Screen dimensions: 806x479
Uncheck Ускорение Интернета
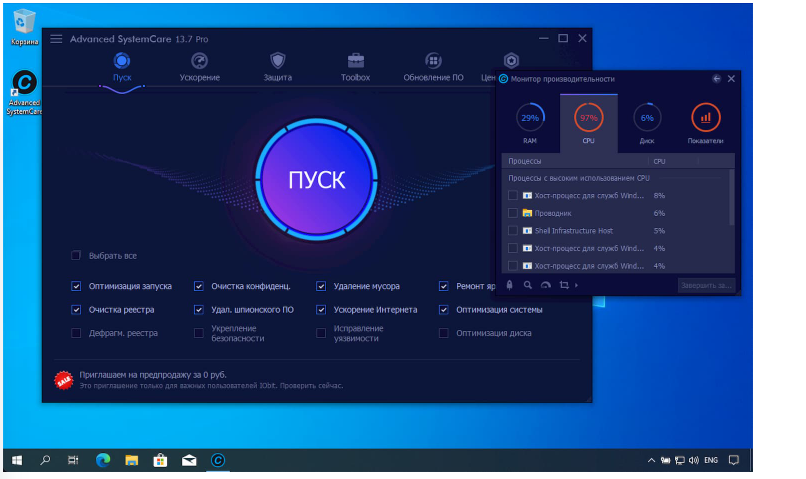pos(321,310)
